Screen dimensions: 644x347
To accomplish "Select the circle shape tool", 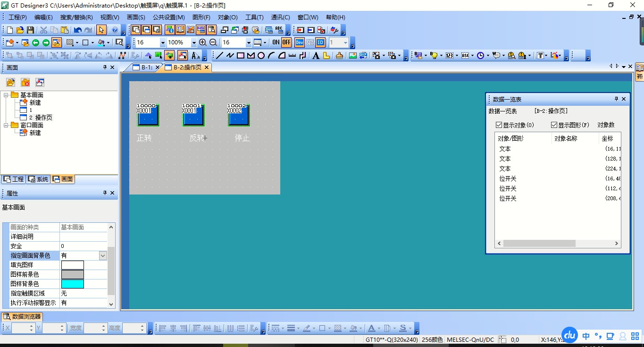I will pyautogui.click(x=261, y=56).
